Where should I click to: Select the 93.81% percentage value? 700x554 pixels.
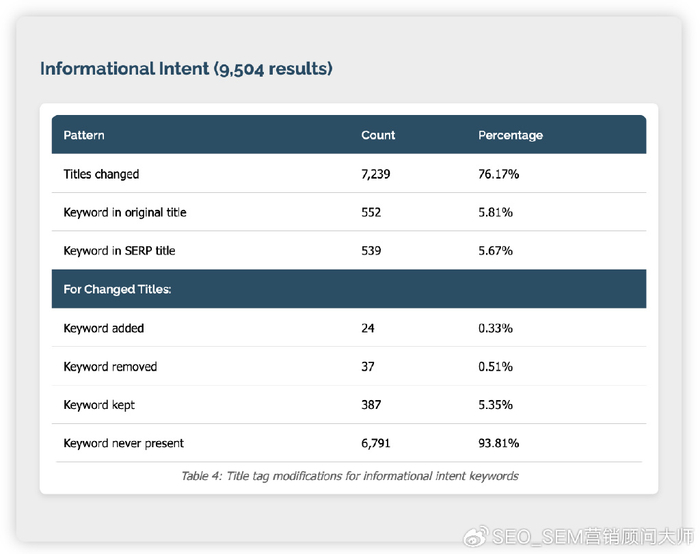coord(498,443)
